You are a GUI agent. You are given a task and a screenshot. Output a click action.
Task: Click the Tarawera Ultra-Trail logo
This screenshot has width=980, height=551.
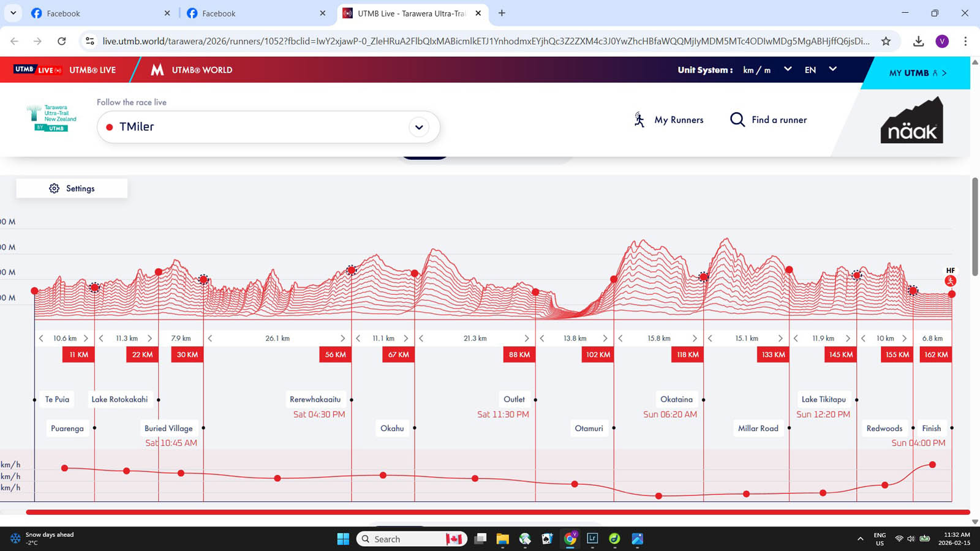[51, 118]
